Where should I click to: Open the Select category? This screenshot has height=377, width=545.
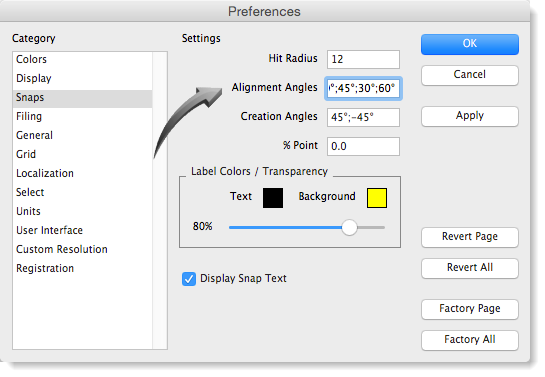[x=82, y=192]
